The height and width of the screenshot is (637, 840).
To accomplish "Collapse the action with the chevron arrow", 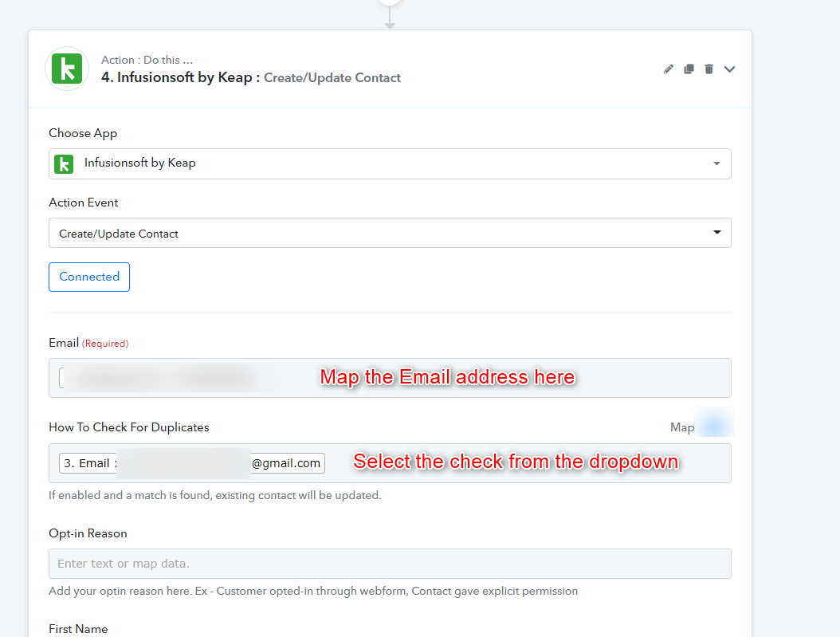I will (730, 69).
